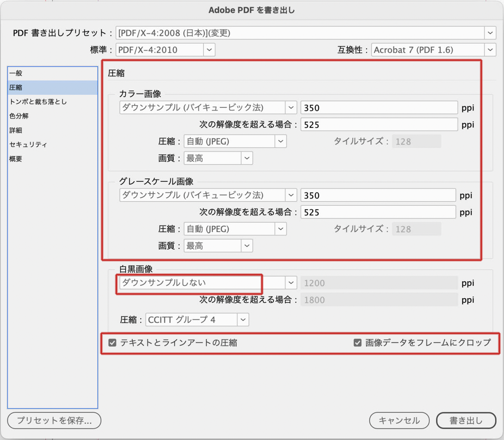Switch to the 色分解 panel
504x440 pixels.
pyautogui.click(x=19, y=116)
